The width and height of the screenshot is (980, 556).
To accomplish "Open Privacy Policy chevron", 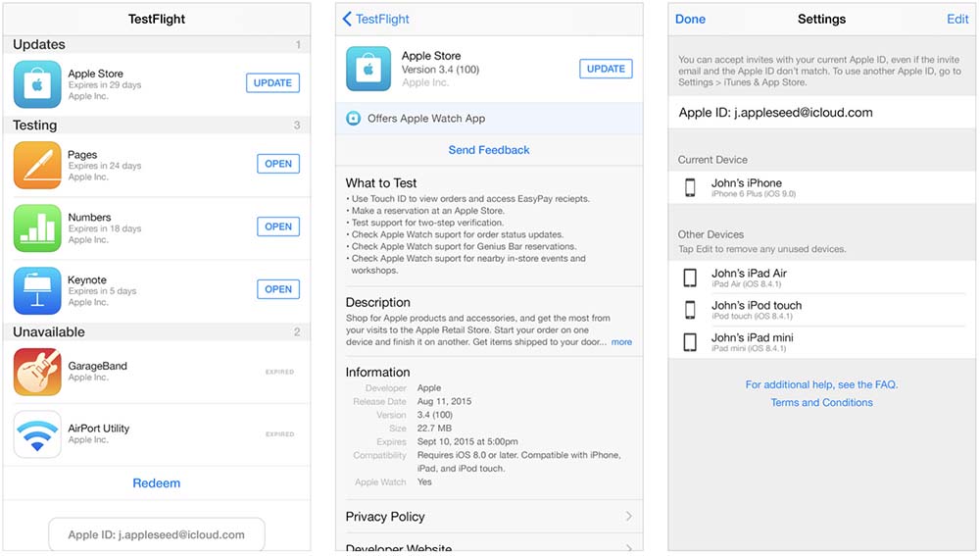I will pos(628,516).
